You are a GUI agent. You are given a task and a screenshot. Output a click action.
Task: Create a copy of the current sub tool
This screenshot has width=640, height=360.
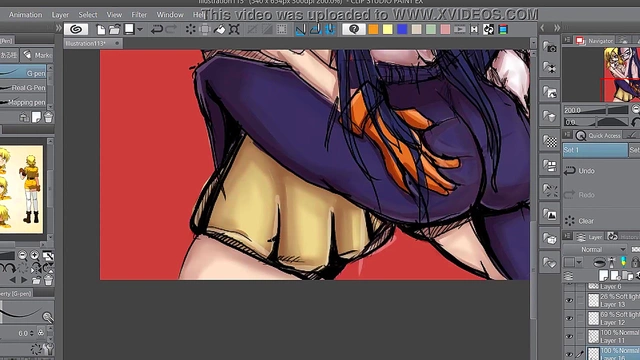click(36, 118)
